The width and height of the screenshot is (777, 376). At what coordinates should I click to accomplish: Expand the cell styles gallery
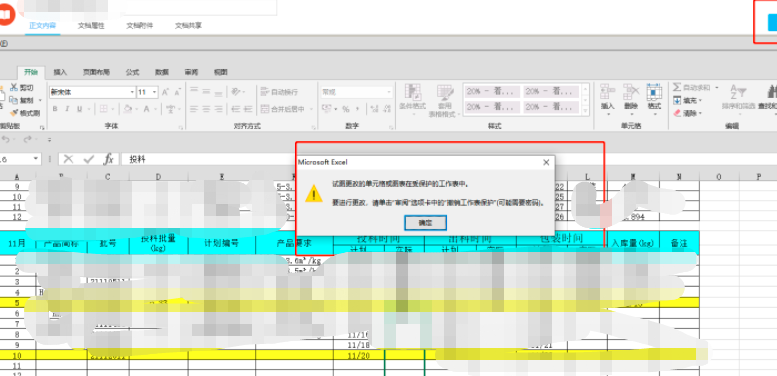coord(585,110)
